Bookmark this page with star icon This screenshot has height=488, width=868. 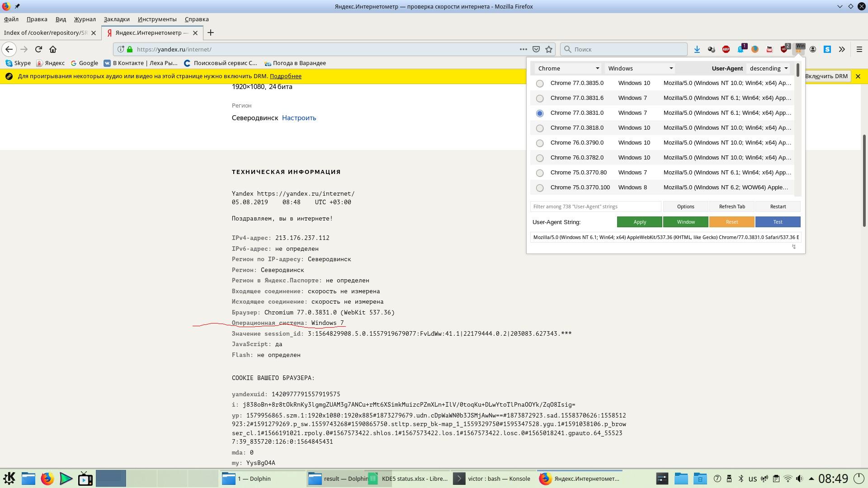click(x=549, y=49)
